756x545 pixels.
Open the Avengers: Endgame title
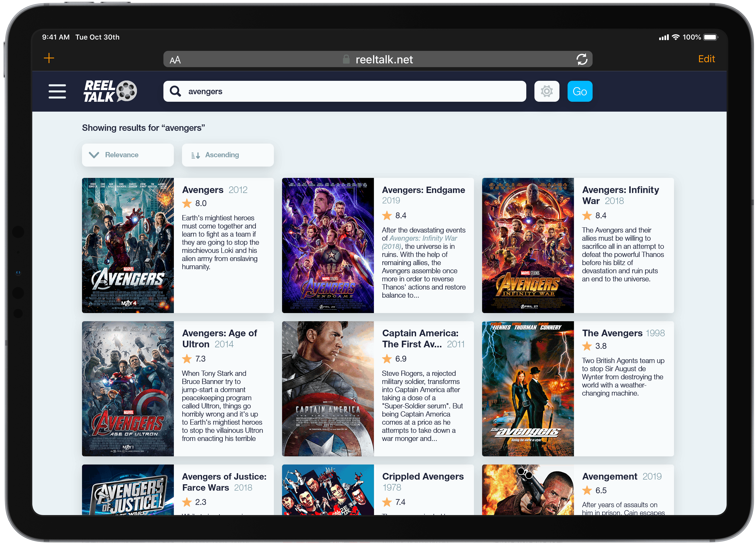(x=423, y=190)
